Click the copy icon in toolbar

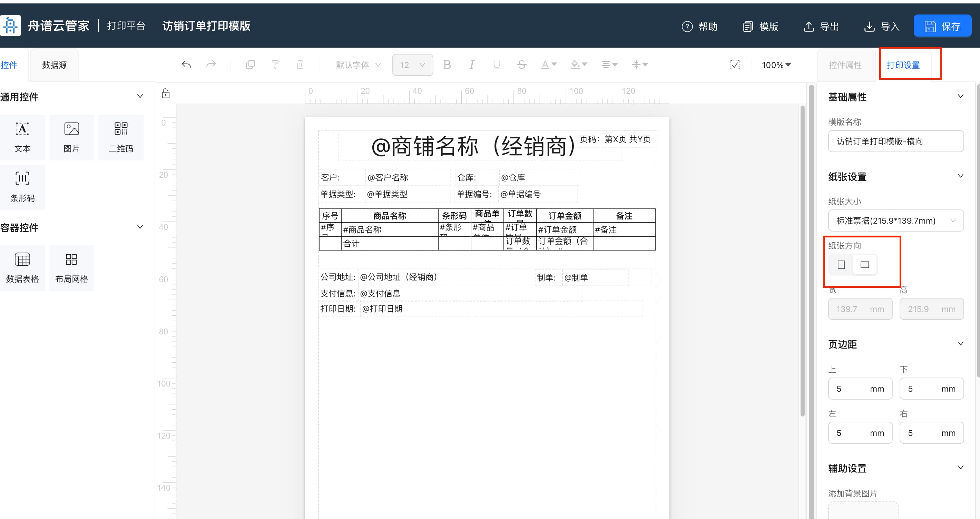pyautogui.click(x=250, y=65)
